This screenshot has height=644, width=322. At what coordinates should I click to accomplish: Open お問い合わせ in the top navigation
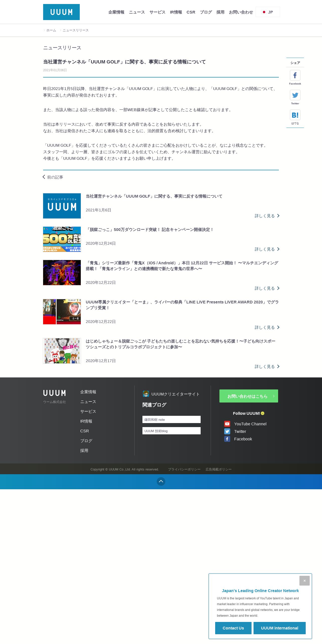tap(241, 12)
